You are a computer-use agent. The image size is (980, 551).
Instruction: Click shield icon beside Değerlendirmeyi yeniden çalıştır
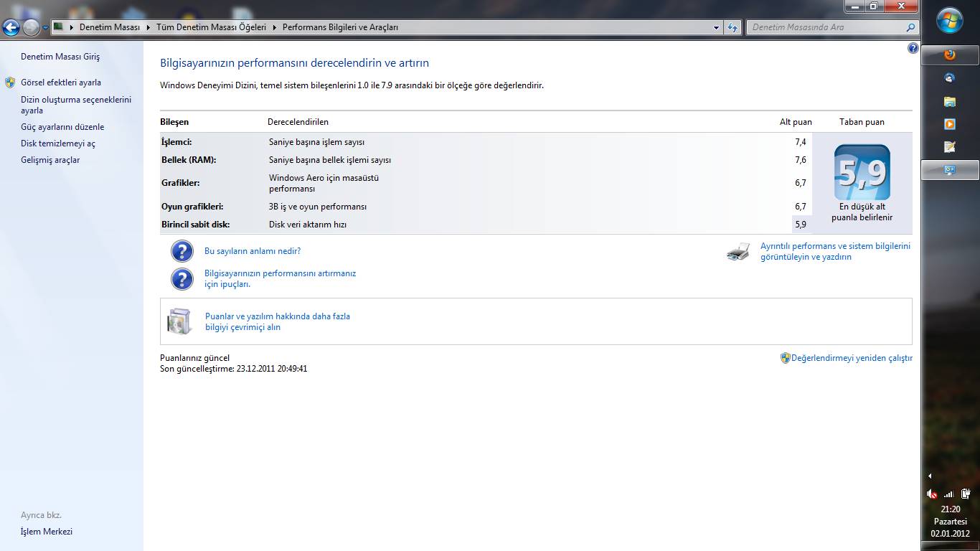tap(785, 358)
